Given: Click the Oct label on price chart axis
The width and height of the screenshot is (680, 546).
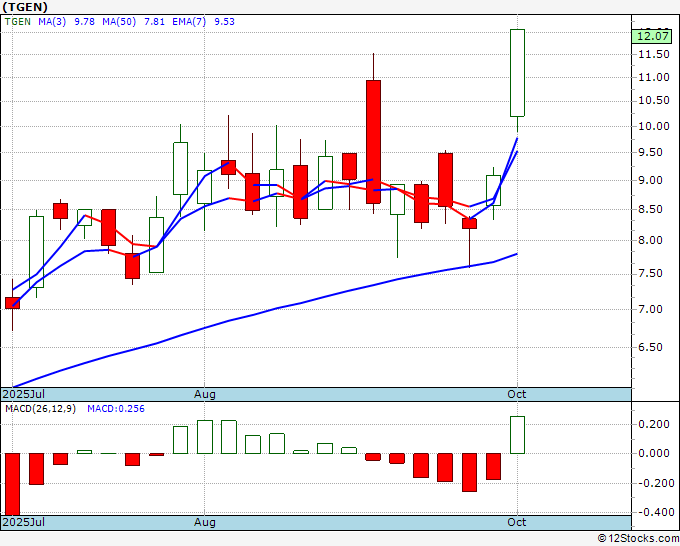Looking at the screenshot, I should coord(517,394).
